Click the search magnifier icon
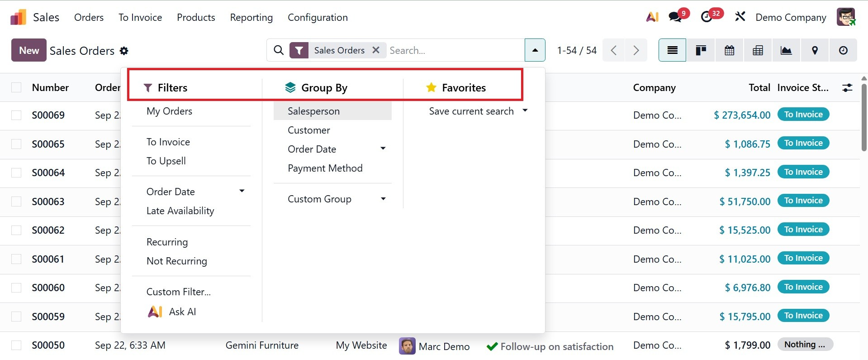This screenshot has width=868, height=360. [x=279, y=50]
